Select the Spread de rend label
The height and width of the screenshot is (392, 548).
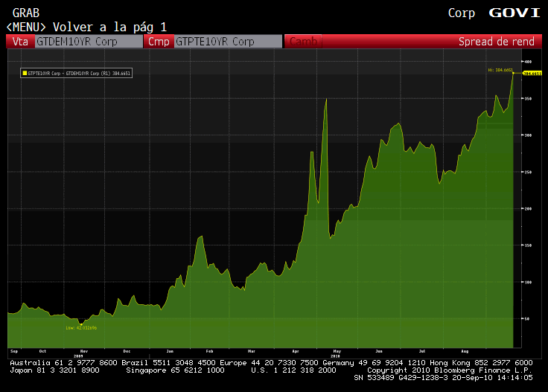point(497,42)
